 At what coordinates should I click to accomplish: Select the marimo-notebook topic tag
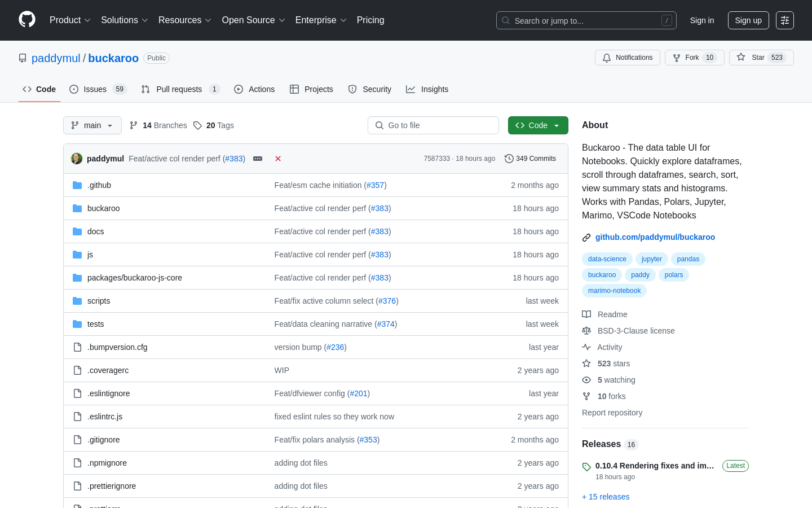pyautogui.click(x=615, y=291)
